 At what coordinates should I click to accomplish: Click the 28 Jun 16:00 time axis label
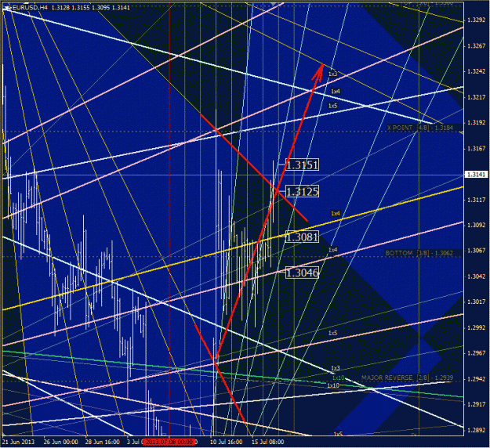103,442
